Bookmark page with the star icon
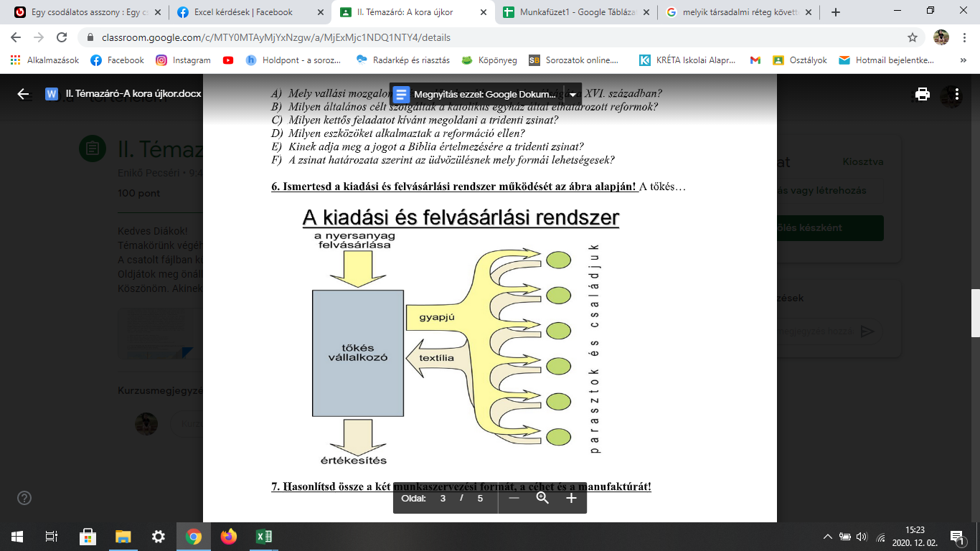This screenshot has height=551, width=980. (913, 37)
